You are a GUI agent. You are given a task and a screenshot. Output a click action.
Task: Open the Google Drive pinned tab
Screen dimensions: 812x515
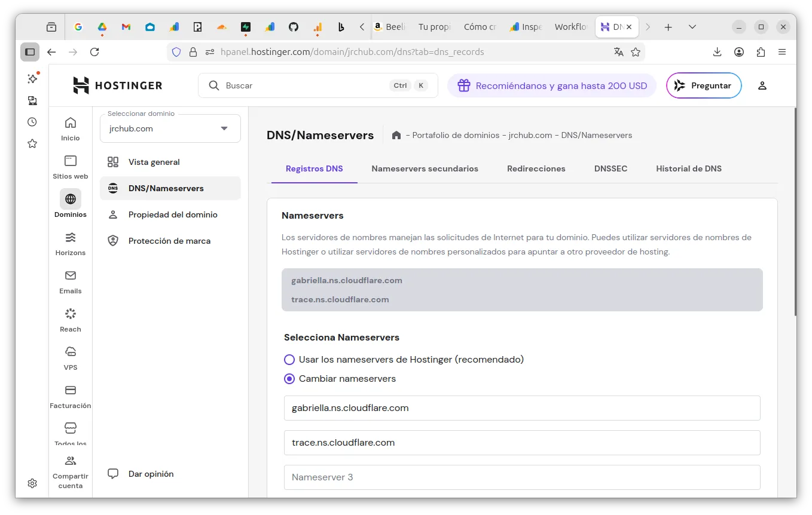click(x=102, y=27)
